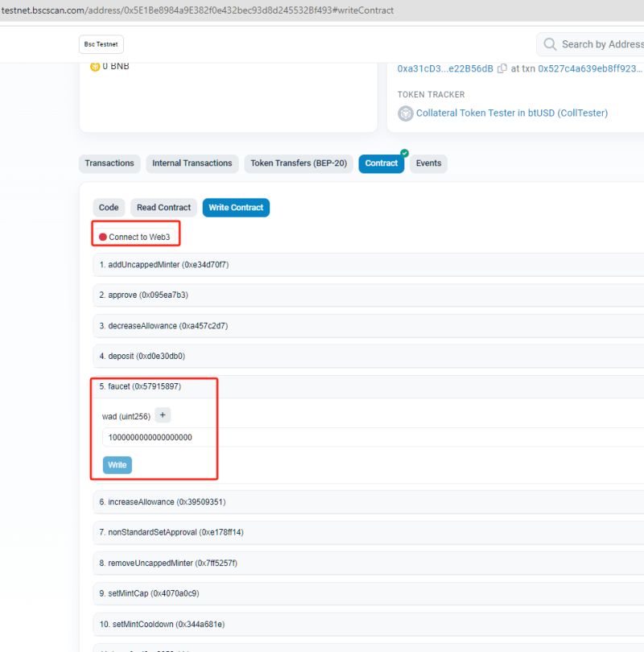Click the green verified checkmark on Contract tab
The width and height of the screenshot is (644, 652).
[404, 151]
